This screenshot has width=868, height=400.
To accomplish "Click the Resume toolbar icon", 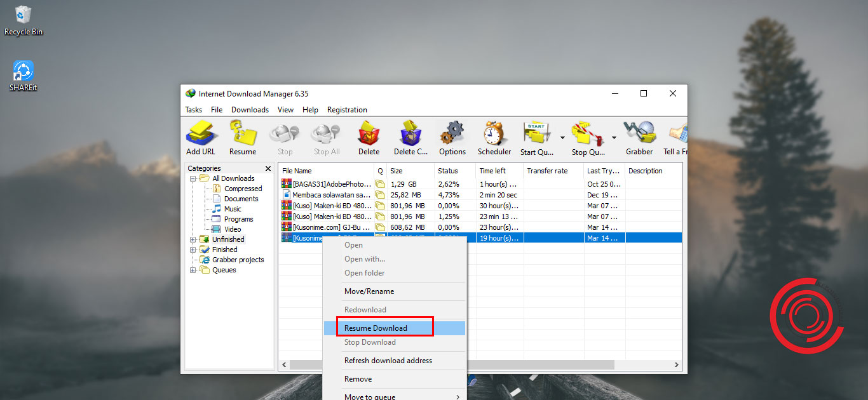I will pyautogui.click(x=243, y=138).
